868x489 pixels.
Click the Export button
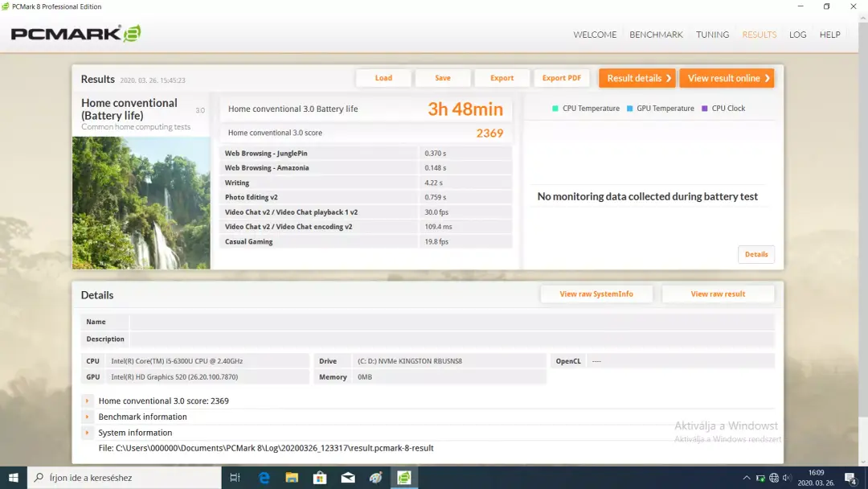point(502,78)
